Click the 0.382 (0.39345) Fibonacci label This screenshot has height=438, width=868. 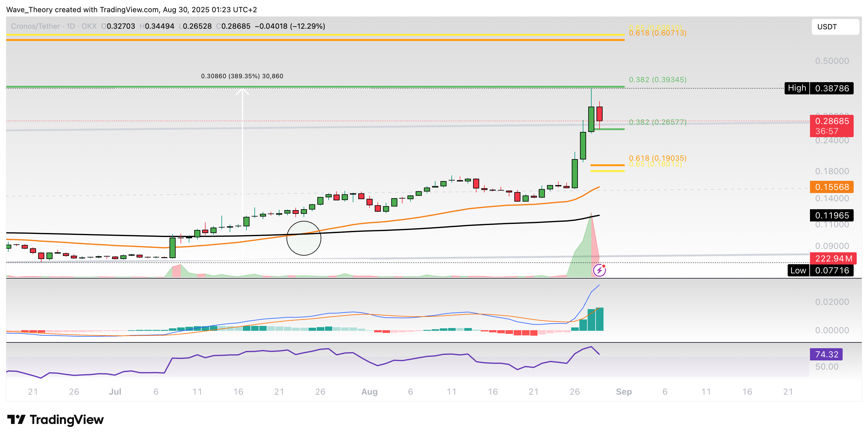657,79
